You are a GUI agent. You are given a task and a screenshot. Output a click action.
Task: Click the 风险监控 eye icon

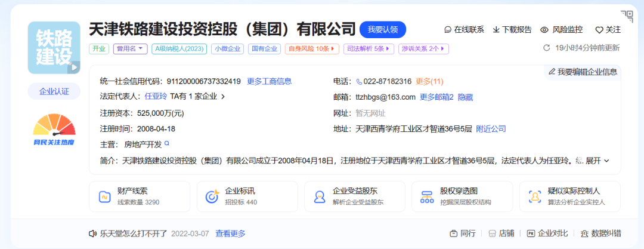click(544, 30)
